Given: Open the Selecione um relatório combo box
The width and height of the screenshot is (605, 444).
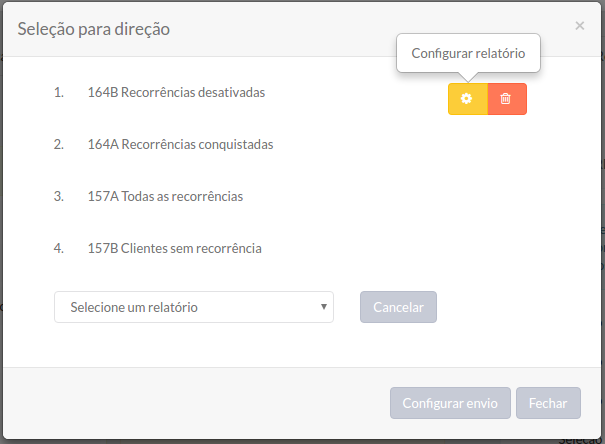Looking at the screenshot, I should 194,307.
